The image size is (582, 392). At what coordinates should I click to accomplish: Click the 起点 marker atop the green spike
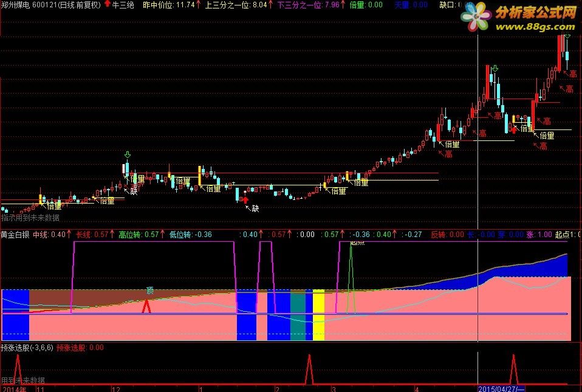(357, 242)
